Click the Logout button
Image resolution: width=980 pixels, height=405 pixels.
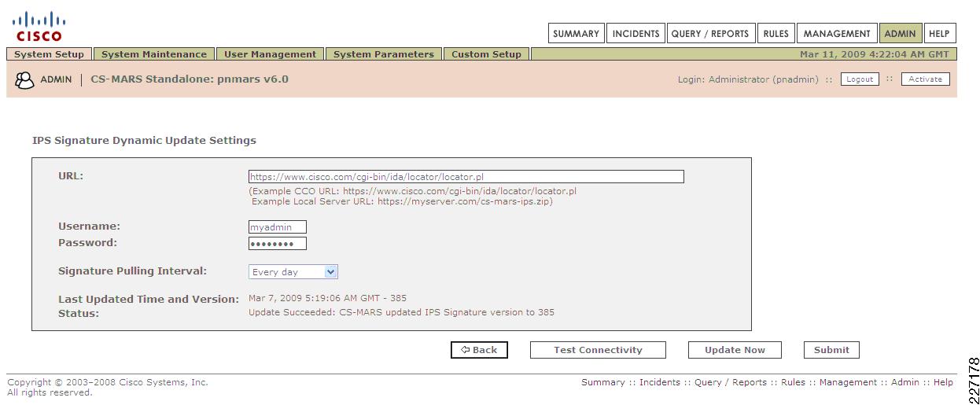click(860, 79)
